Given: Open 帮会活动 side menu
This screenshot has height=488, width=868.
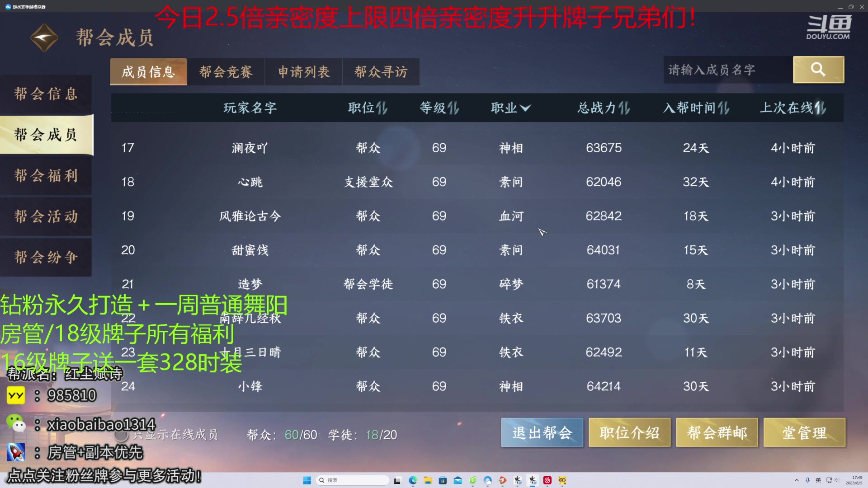Looking at the screenshot, I should tap(46, 216).
